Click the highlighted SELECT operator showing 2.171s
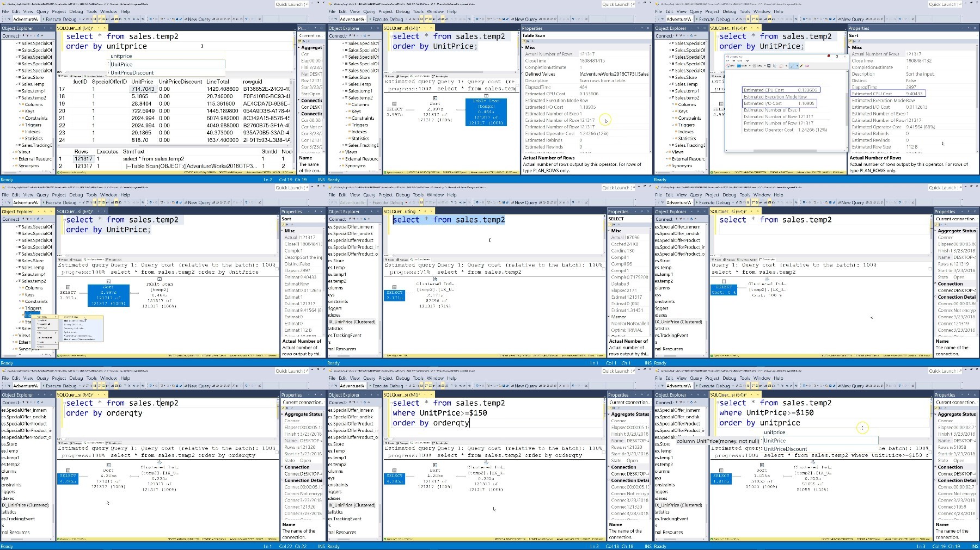This screenshot has width=980, height=550. pyautogui.click(x=394, y=295)
